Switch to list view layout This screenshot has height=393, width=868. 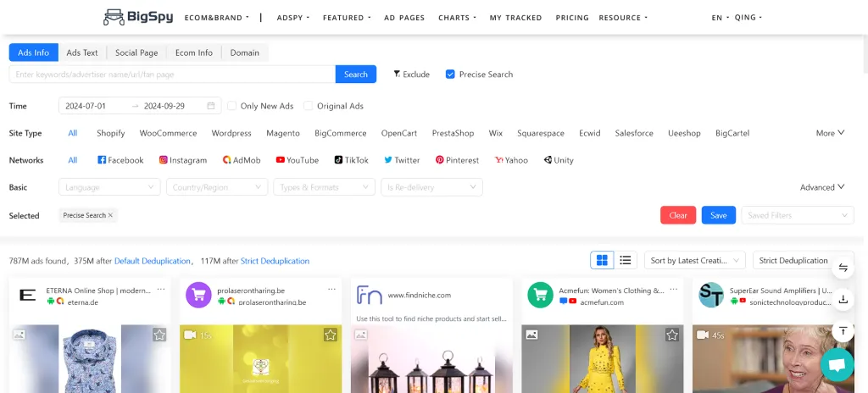[x=626, y=260]
